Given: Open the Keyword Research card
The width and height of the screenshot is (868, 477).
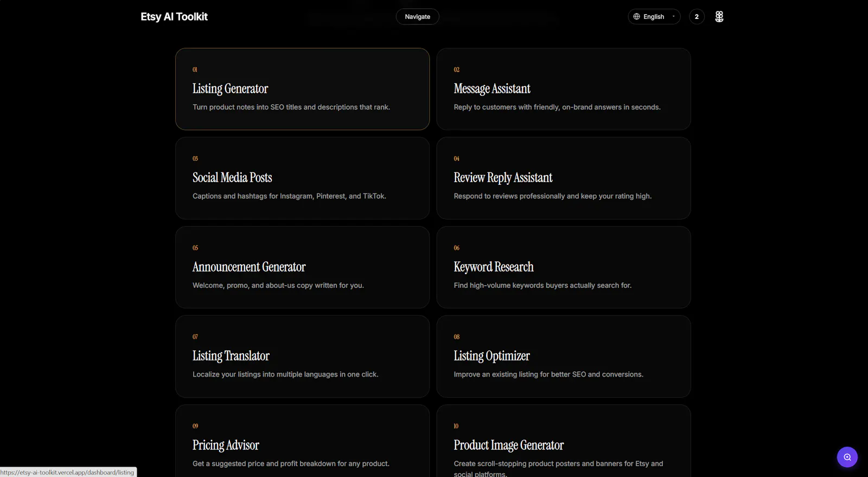Looking at the screenshot, I should click(564, 267).
